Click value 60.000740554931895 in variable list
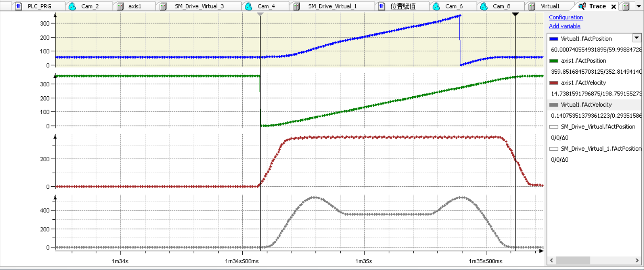Image resolution: width=644 pixels, height=270 pixels. point(577,50)
